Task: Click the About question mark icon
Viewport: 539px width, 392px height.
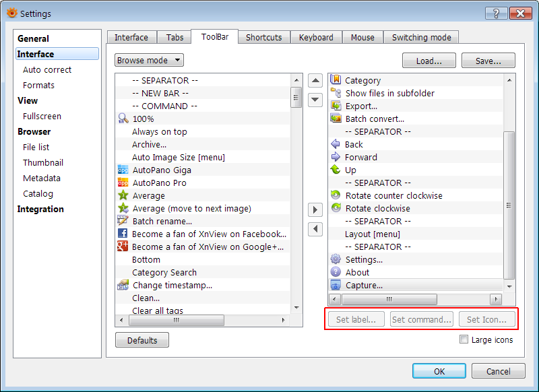Action: (x=336, y=271)
